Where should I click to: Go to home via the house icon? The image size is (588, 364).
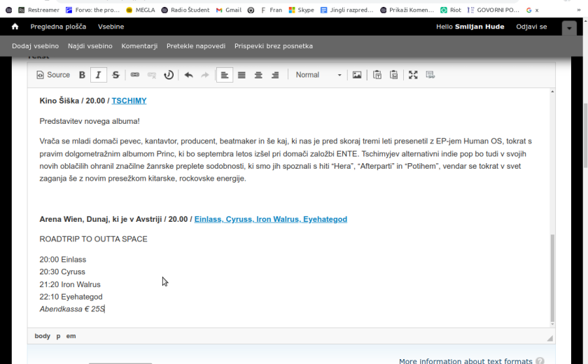tap(15, 27)
